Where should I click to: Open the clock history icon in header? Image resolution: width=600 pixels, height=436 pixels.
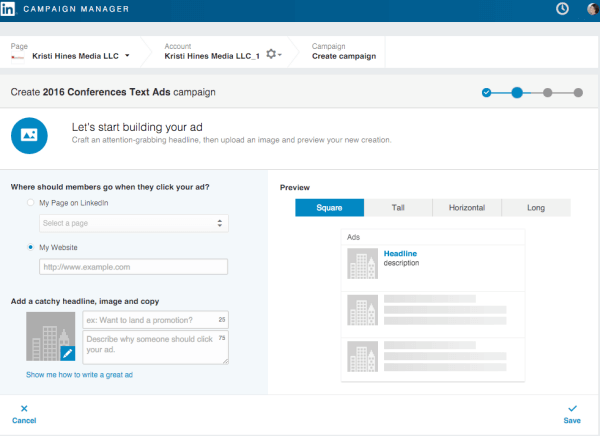(x=562, y=8)
